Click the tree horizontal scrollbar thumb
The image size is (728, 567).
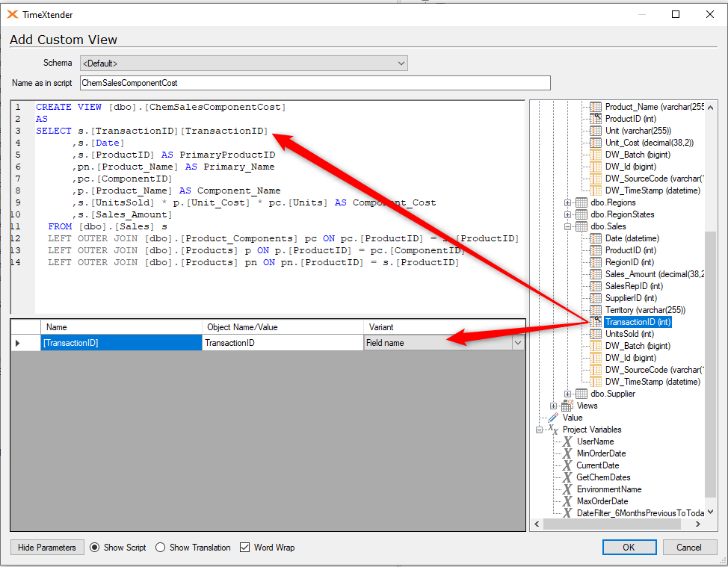(612, 524)
